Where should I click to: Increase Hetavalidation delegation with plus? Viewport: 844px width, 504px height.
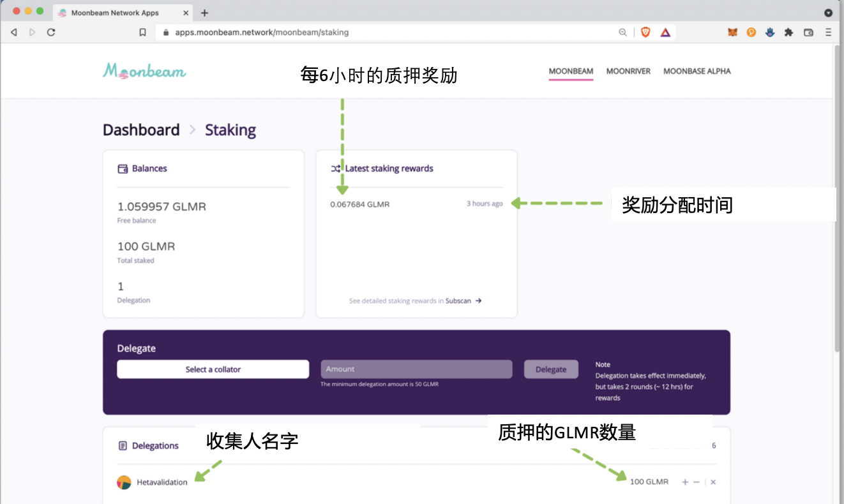pos(685,482)
